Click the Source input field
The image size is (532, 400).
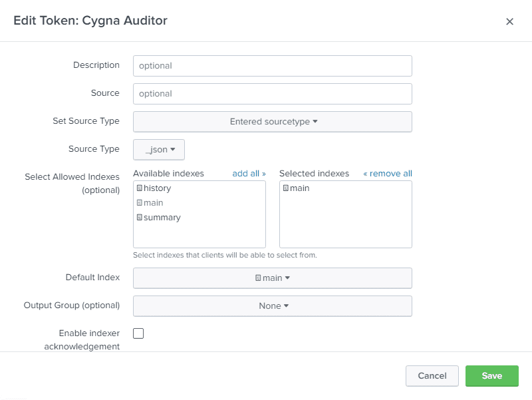click(272, 94)
